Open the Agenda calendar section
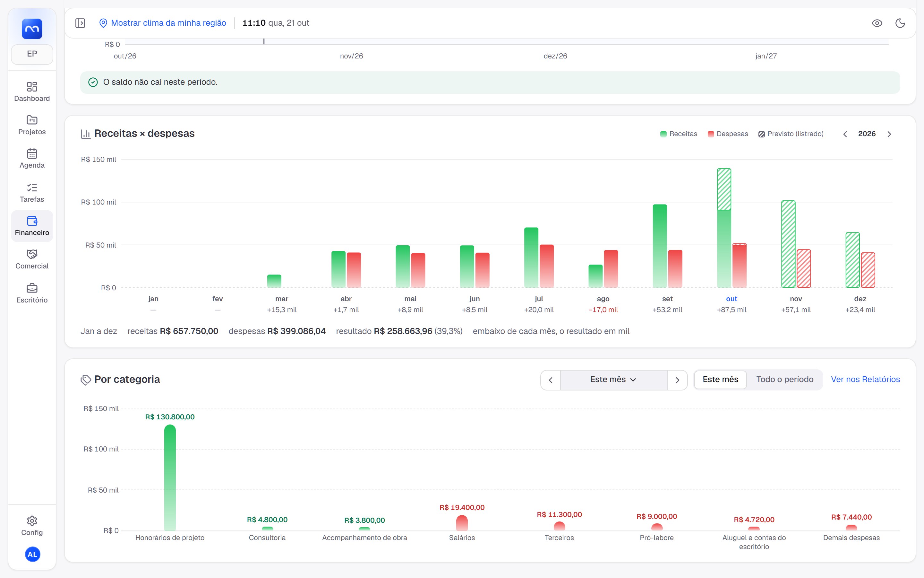The image size is (924, 578). 32,159
